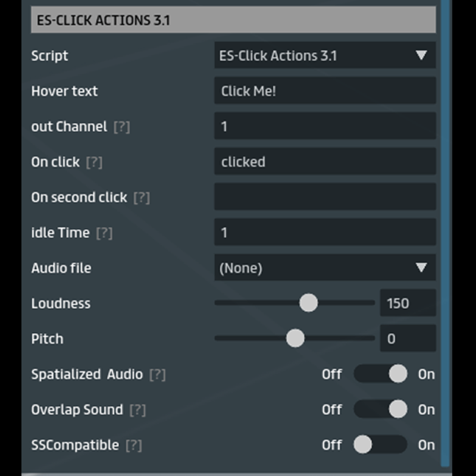This screenshot has width=476, height=476.
Task: Enable the SSCompatible switch
Action: tap(381, 444)
